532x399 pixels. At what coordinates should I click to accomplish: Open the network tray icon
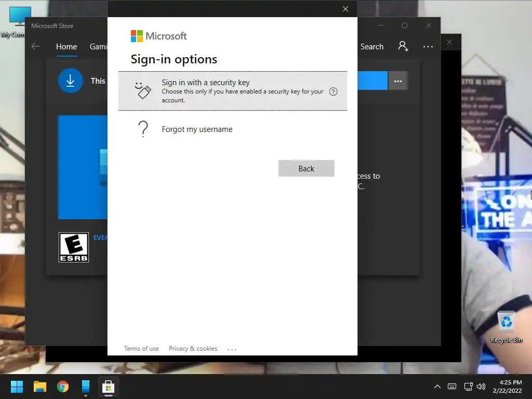(468, 387)
